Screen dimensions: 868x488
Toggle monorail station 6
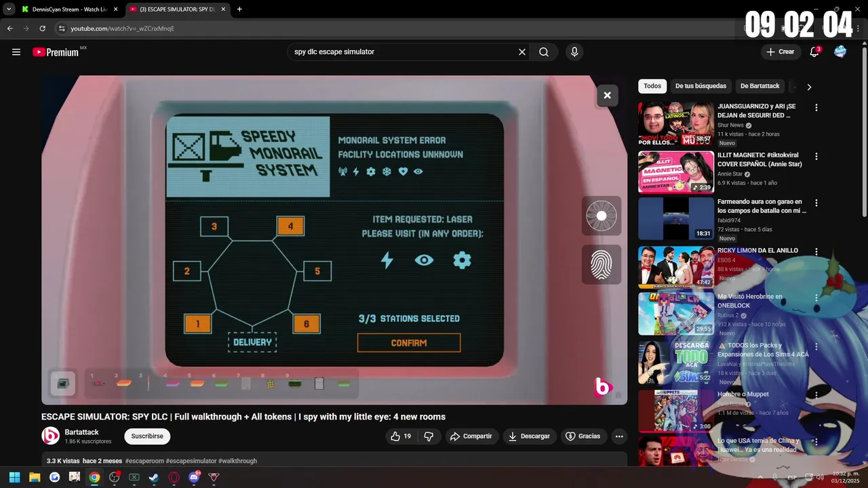click(307, 324)
